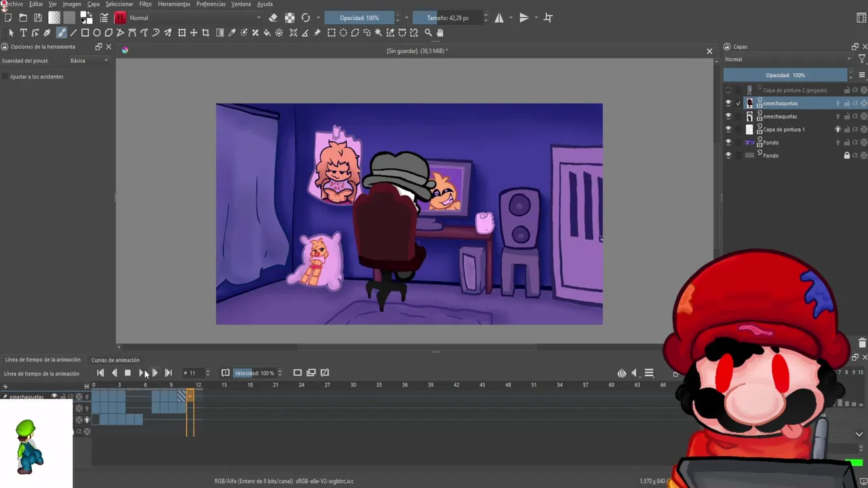Select the Fill bucket tool

pos(267,33)
